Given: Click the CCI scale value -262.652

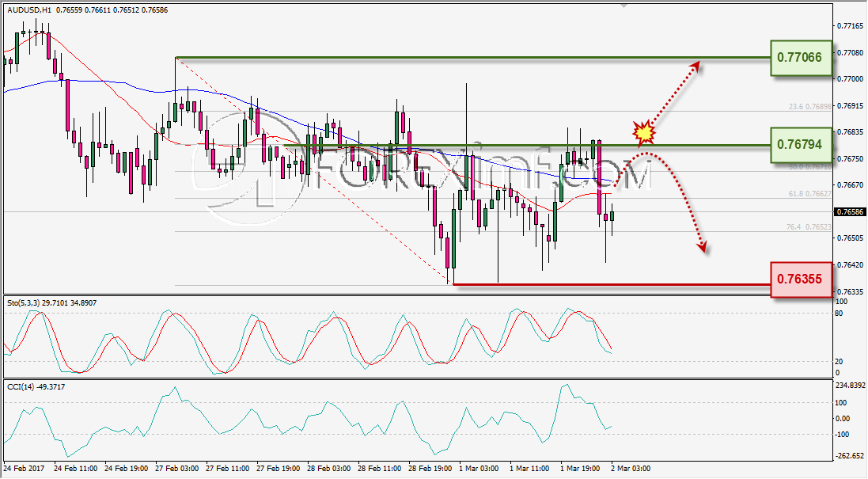Looking at the screenshot, I should (850, 456).
